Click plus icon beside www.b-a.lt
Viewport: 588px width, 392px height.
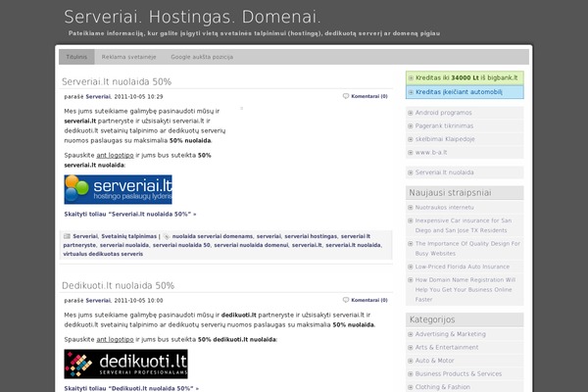click(411, 152)
